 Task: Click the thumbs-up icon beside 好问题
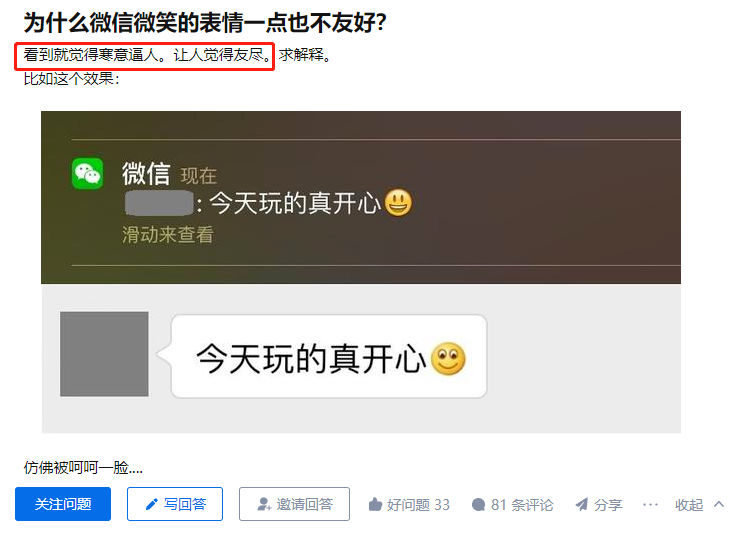(375, 504)
